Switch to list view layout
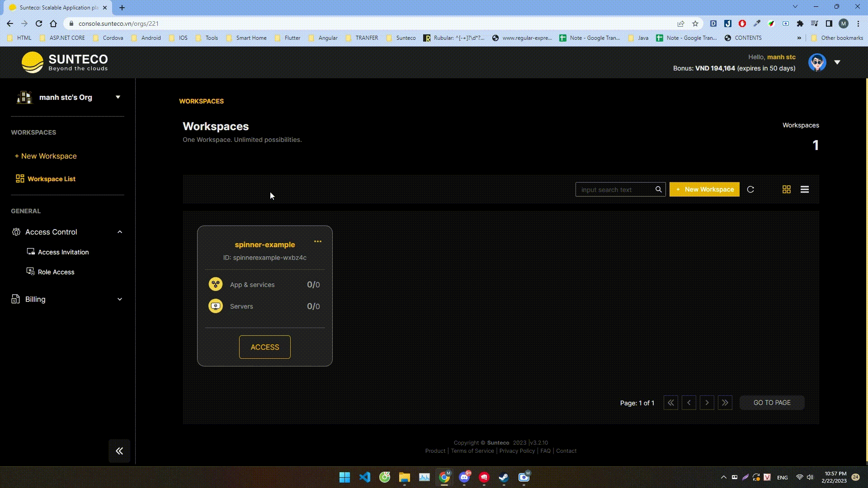Screen dimensions: 868x488 click(x=805, y=189)
